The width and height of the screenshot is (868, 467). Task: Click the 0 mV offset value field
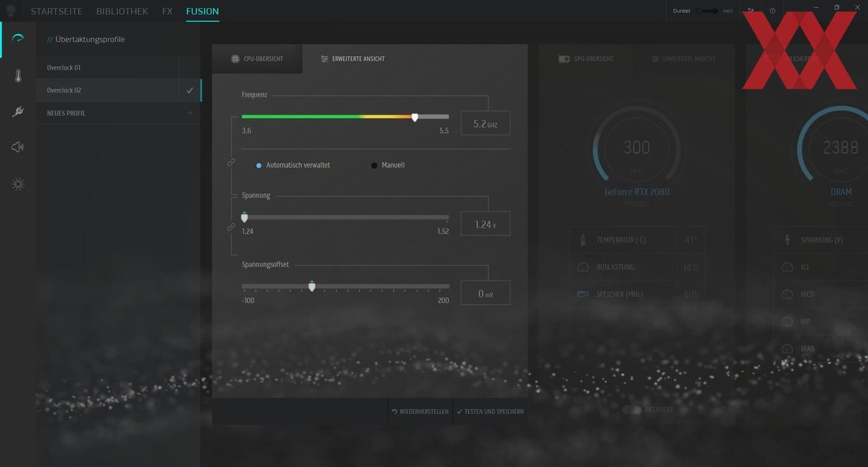click(x=486, y=293)
